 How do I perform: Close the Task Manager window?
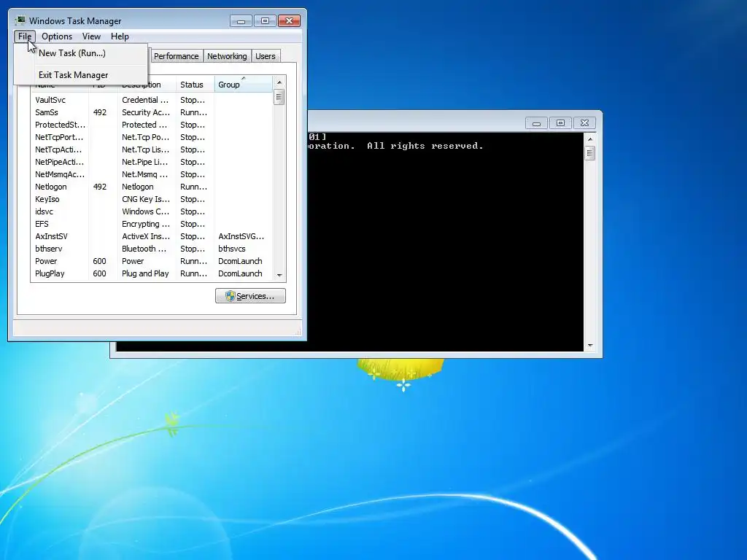click(x=289, y=21)
